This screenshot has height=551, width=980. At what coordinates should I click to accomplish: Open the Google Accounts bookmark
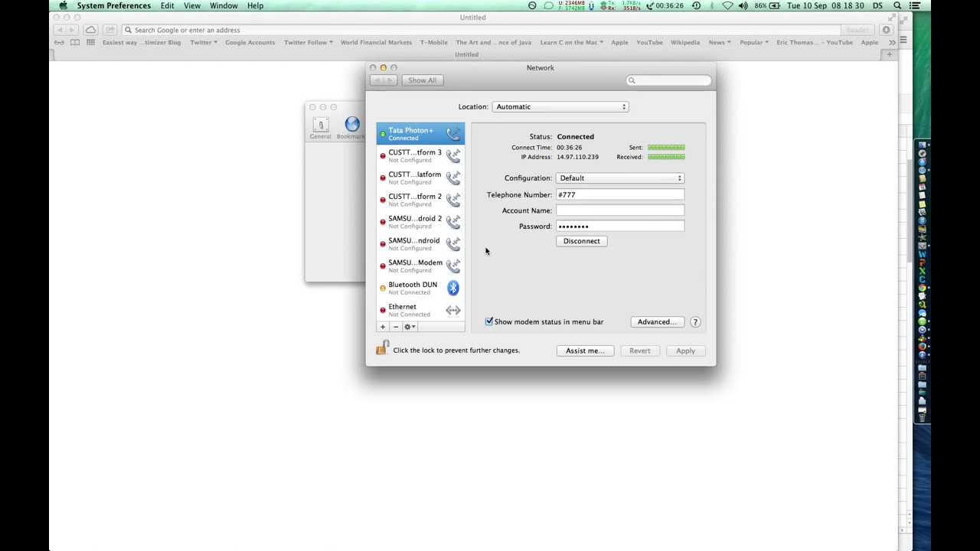click(250, 43)
